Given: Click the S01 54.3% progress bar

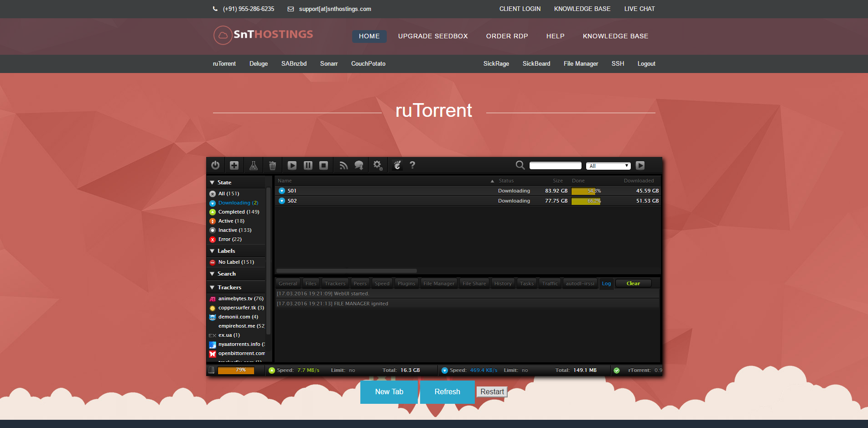Looking at the screenshot, I should coord(586,191).
